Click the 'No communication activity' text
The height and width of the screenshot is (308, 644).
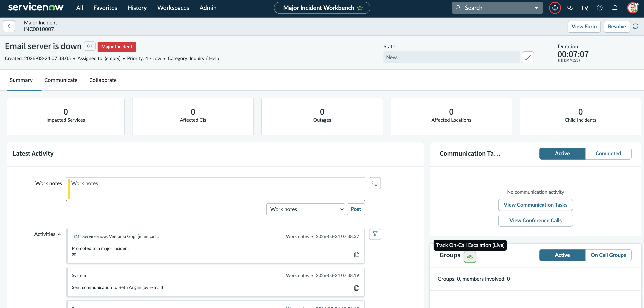pos(535,192)
